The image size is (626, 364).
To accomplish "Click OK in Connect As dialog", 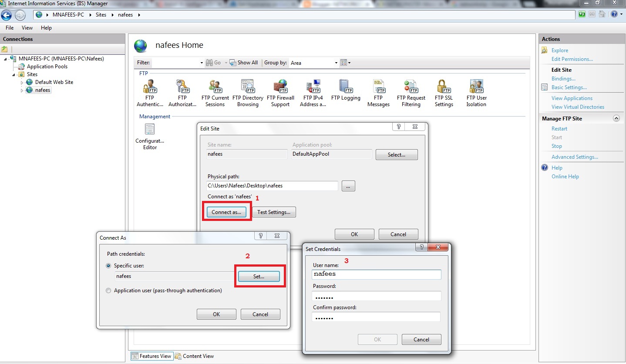I will (216, 314).
